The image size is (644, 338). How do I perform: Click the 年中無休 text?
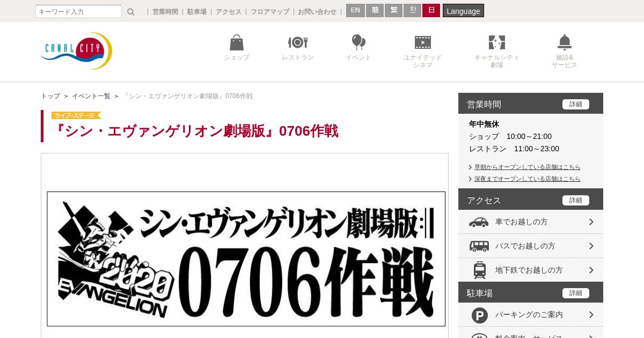pyautogui.click(x=484, y=124)
